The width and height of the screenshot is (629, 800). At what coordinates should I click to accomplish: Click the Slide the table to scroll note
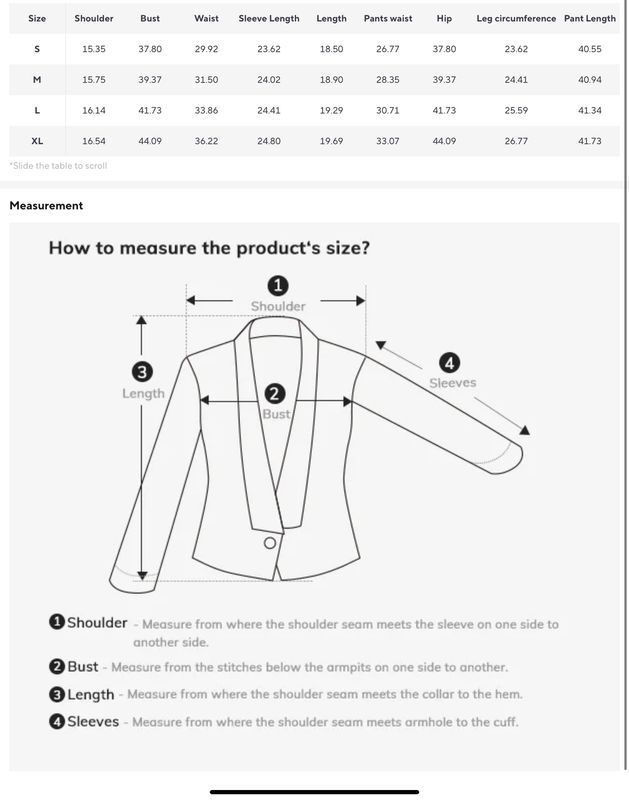point(59,165)
